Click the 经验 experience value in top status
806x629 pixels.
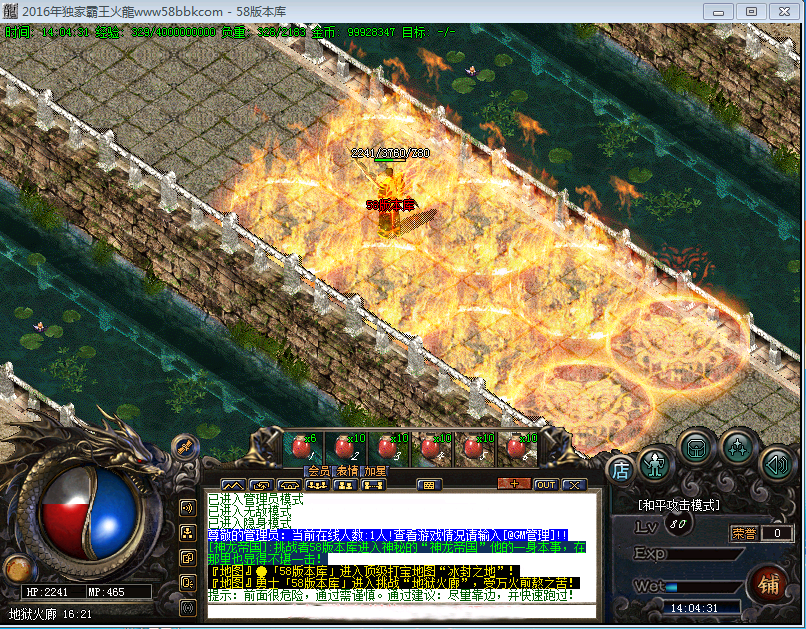(x=155, y=32)
